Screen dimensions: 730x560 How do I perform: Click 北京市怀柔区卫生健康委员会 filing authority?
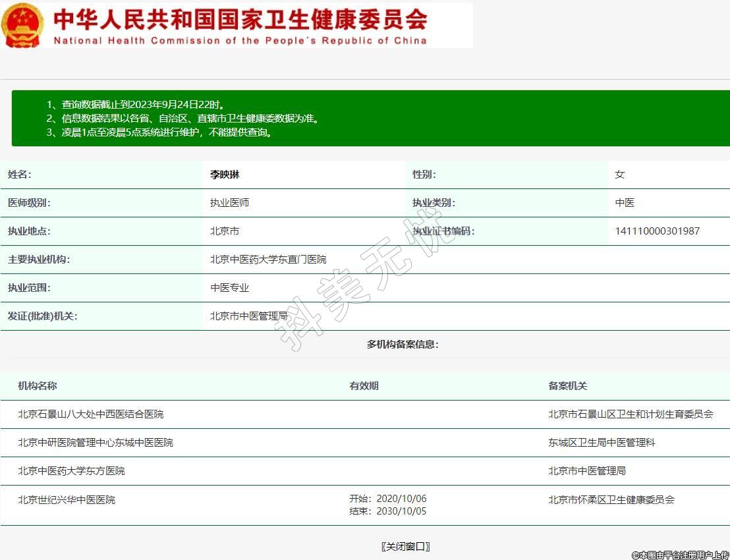pyautogui.click(x=611, y=500)
